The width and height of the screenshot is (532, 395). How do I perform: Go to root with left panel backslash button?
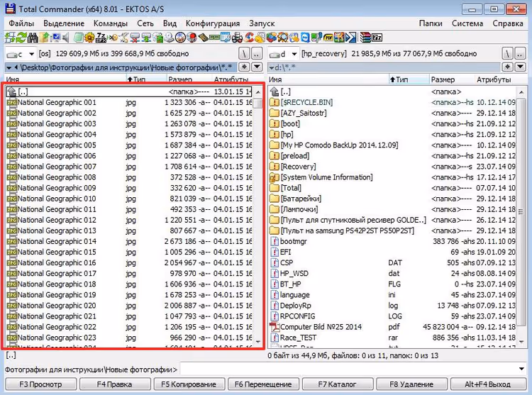tap(244, 54)
